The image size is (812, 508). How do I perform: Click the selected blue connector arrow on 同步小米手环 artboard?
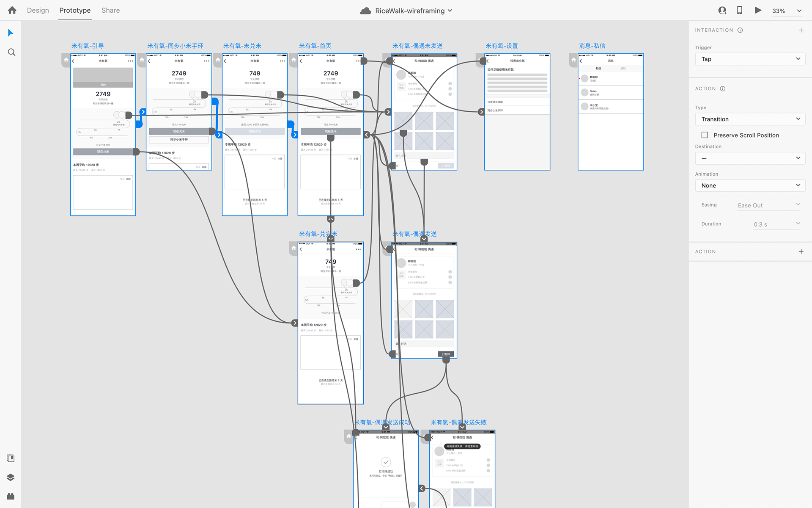pos(143,112)
